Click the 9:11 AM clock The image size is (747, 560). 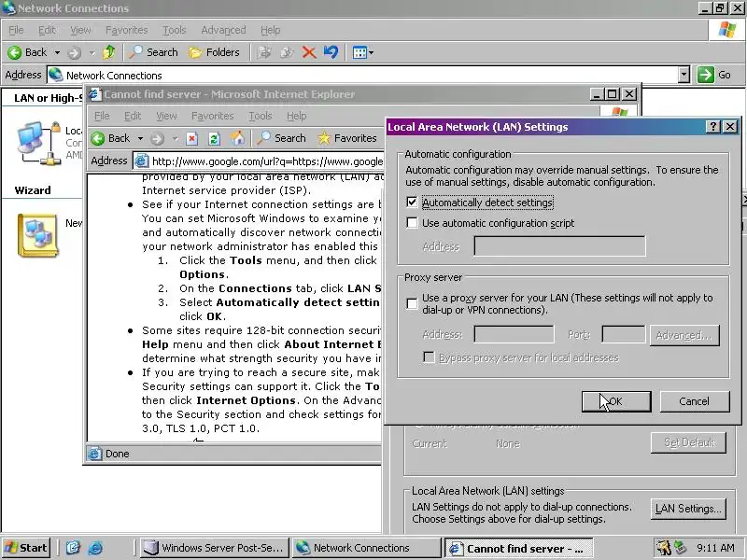click(714, 548)
